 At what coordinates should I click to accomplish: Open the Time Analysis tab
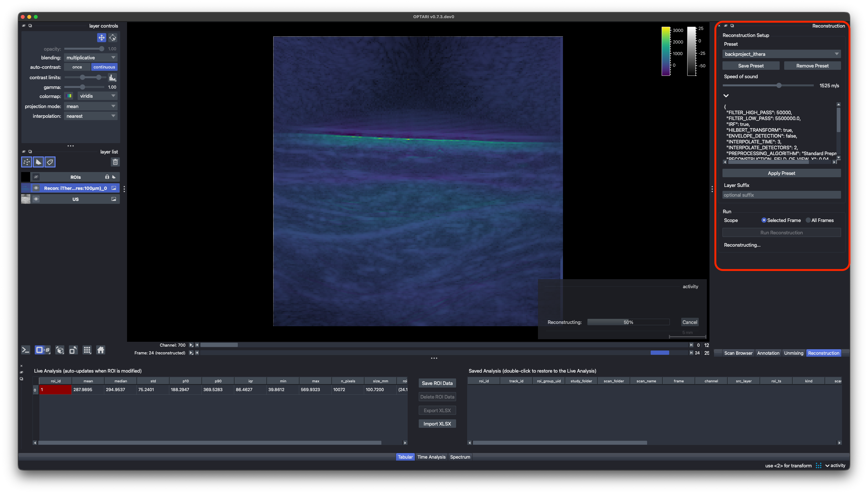(431, 457)
